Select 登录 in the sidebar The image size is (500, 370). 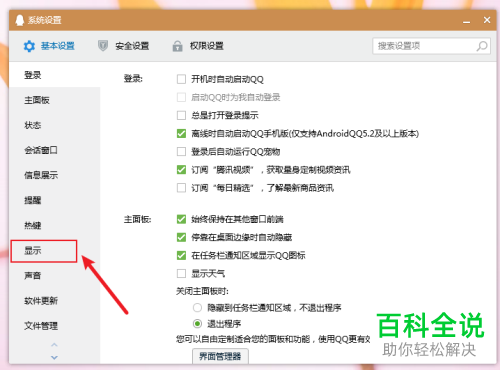coord(54,75)
